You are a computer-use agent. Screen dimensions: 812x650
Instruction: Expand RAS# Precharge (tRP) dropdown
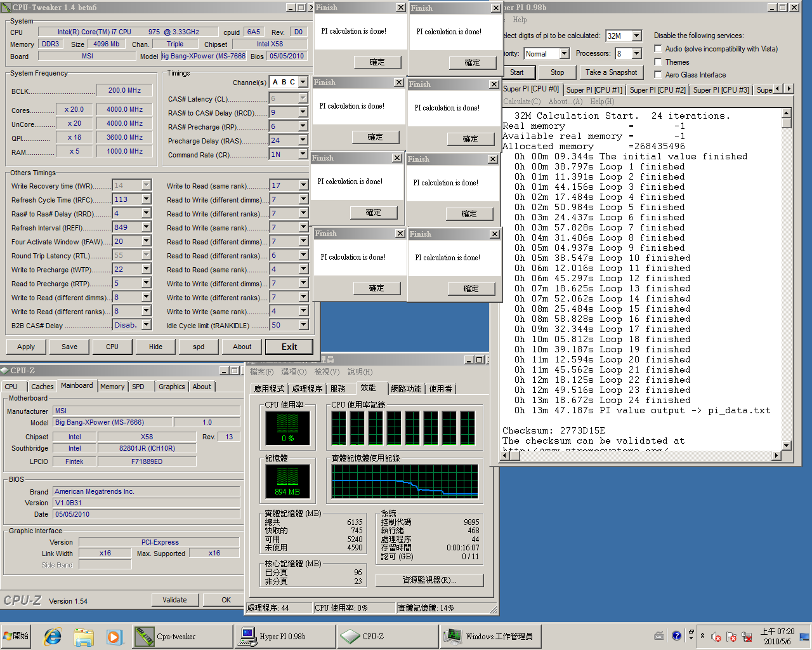(303, 126)
